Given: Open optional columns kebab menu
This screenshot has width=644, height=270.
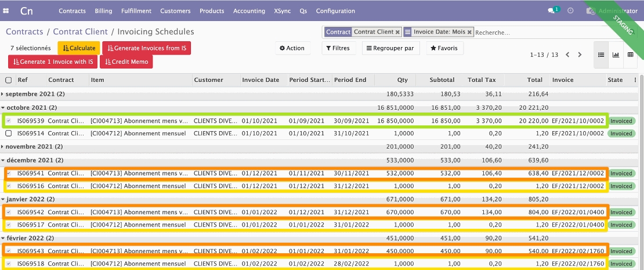Looking at the screenshot, I should [635, 80].
